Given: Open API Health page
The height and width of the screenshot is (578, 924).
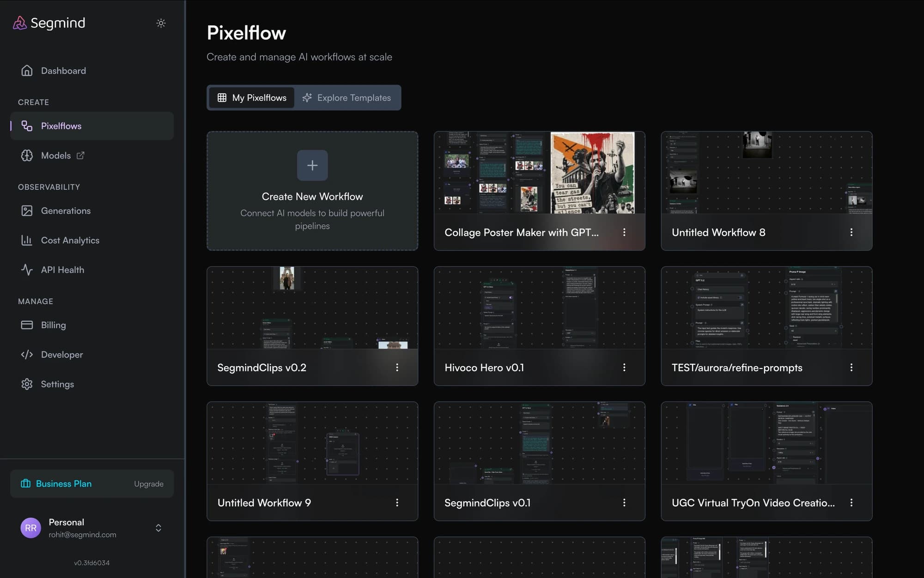Looking at the screenshot, I should click(92, 270).
